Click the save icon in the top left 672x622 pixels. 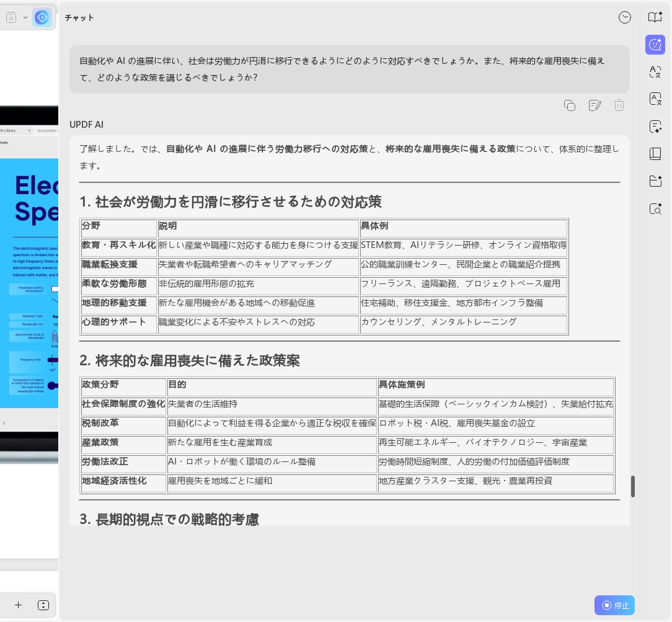click(11, 17)
